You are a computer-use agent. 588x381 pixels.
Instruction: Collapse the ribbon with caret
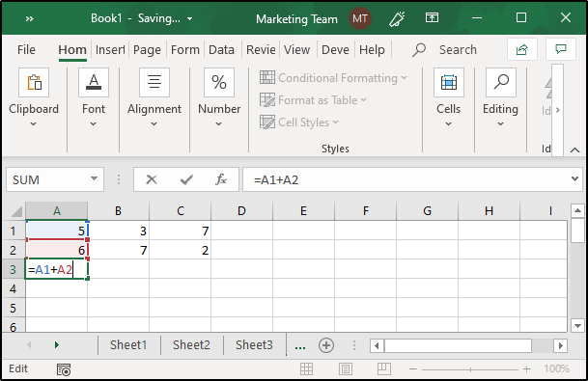pos(574,150)
